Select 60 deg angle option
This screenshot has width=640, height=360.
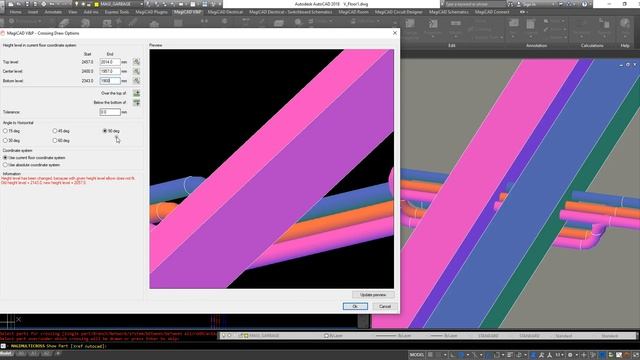[x=55, y=140]
